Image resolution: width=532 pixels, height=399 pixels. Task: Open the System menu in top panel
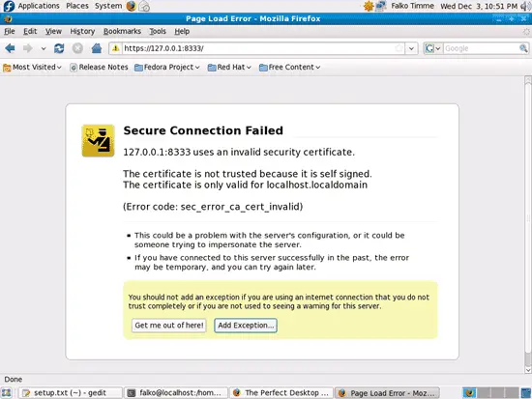108,6
